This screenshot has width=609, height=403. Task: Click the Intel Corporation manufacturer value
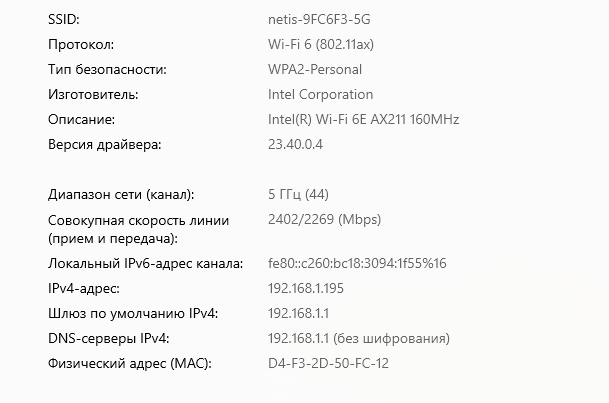(x=320, y=95)
